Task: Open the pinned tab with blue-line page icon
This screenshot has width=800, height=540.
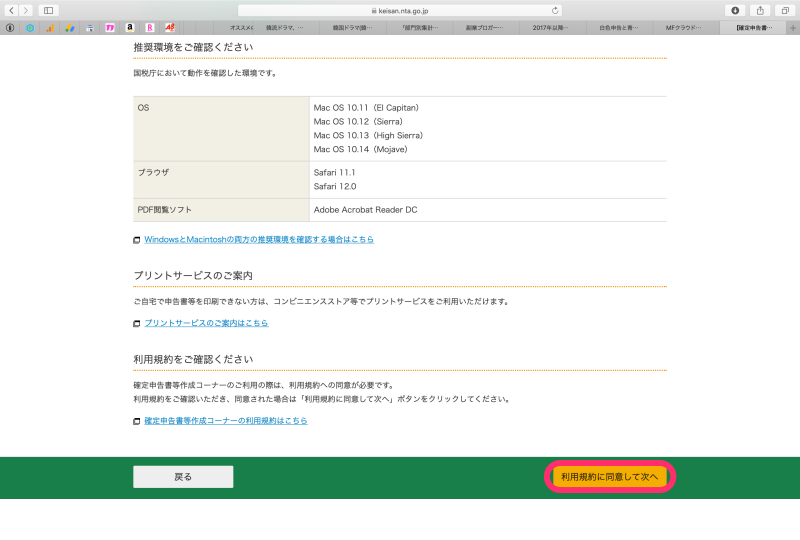Action: point(90,28)
